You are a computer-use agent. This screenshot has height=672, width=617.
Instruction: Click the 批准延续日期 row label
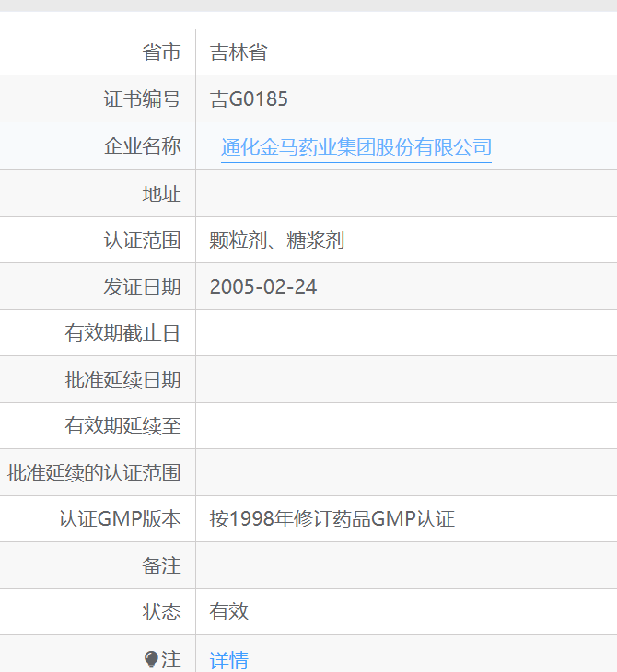[x=122, y=380]
